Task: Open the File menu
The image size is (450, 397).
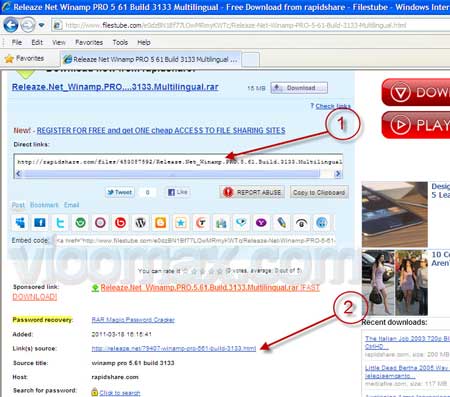Action: 17,43
